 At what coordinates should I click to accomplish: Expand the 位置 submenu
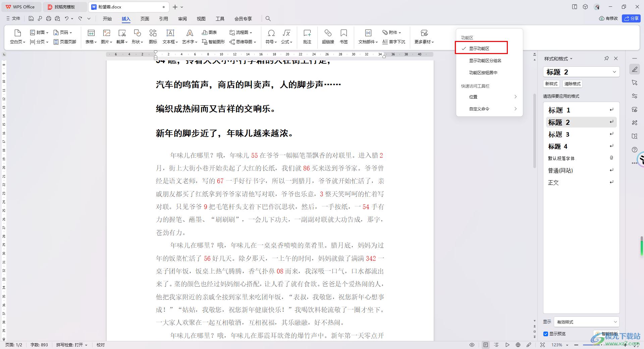click(489, 97)
